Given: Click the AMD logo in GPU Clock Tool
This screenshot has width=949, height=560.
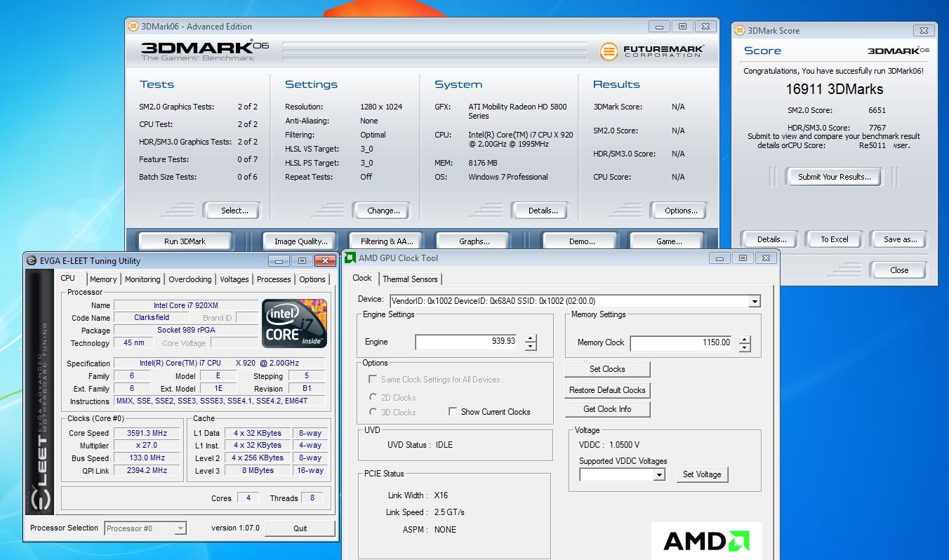Looking at the screenshot, I should [x=706, y=540].
